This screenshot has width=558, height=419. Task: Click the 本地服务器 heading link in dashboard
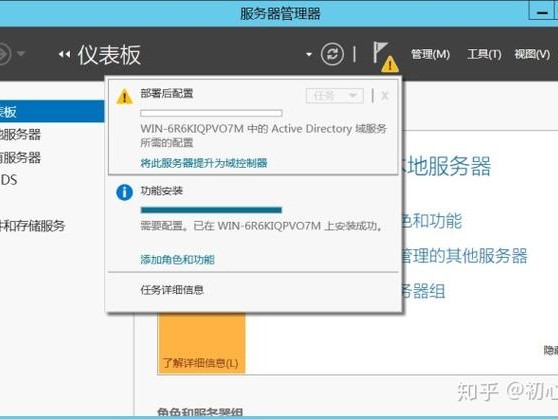[447, 166]
